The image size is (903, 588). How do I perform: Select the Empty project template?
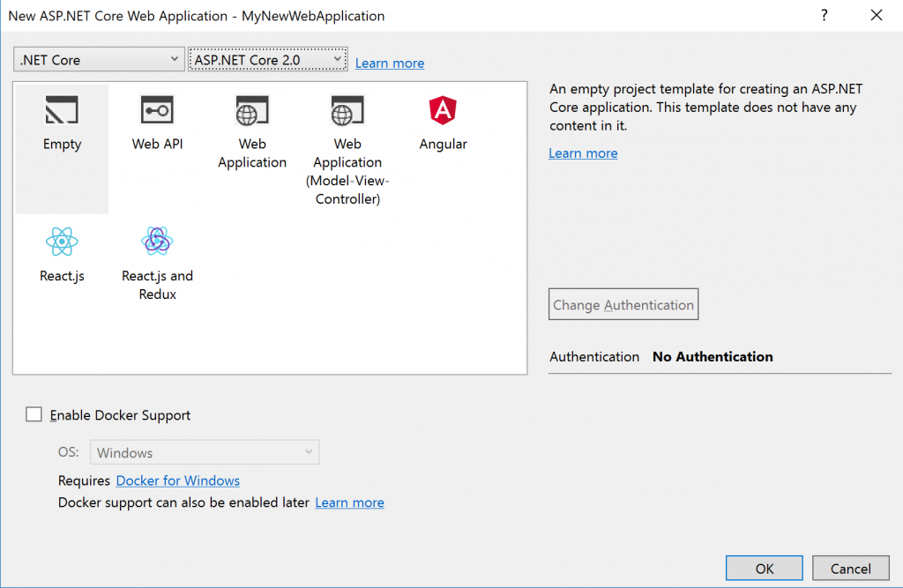[x=62, y=123]
